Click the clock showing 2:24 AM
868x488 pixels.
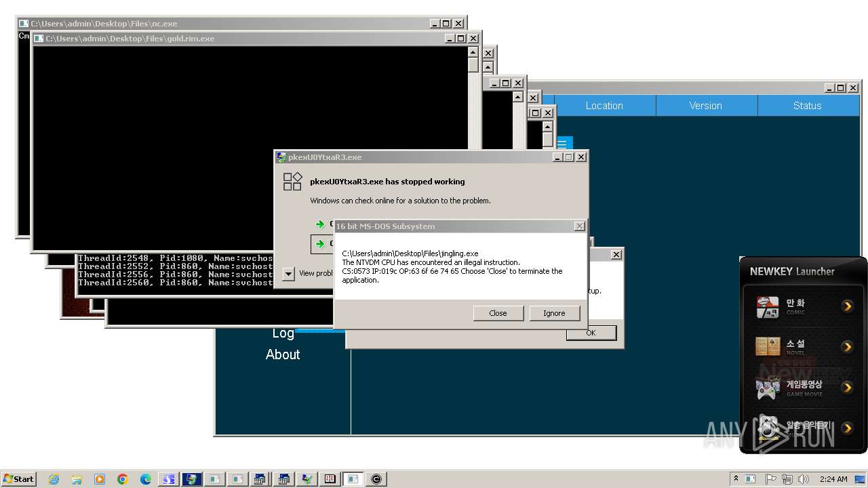[833, 479]
